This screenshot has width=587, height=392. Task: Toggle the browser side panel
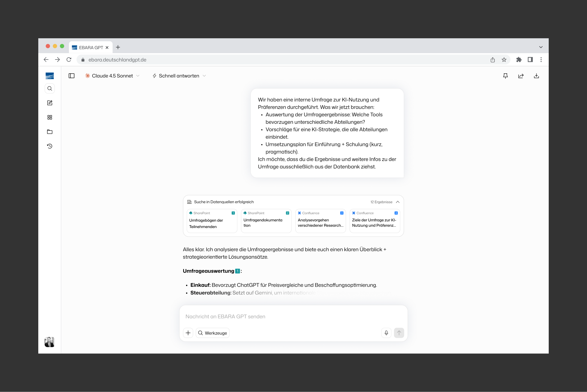[530, 60]
